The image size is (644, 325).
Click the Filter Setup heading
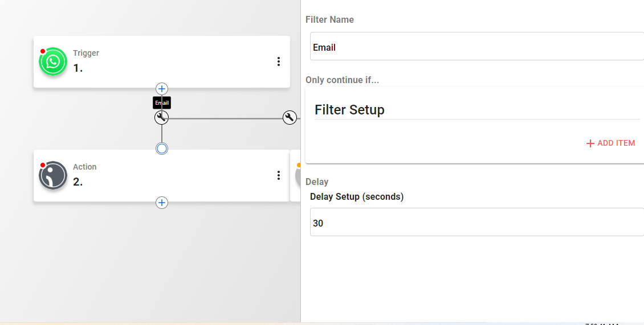point(349,110)
